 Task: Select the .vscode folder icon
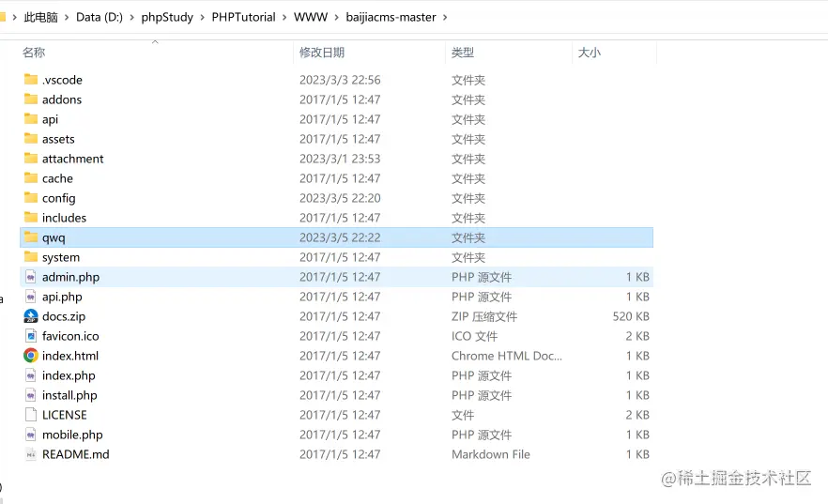click(31, 80)
